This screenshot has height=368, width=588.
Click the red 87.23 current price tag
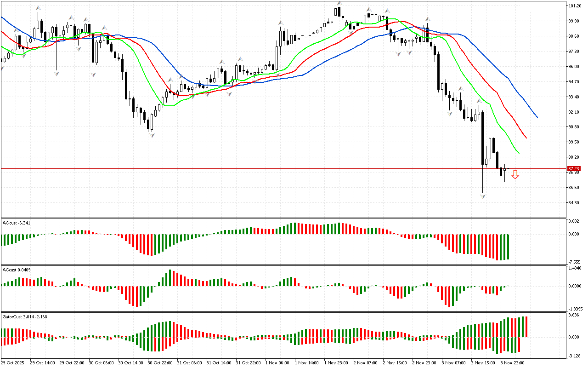click(573, 169)
